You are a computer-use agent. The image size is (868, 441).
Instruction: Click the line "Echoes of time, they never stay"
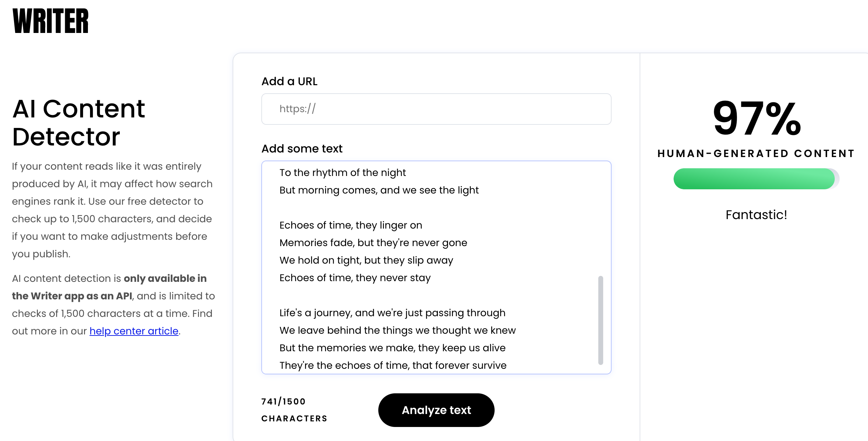click(355, 278)
